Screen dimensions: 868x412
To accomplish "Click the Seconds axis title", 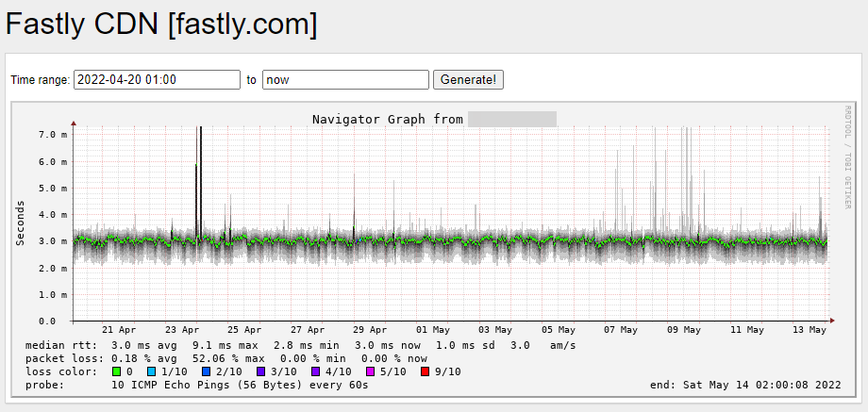I will coord(21,222).
